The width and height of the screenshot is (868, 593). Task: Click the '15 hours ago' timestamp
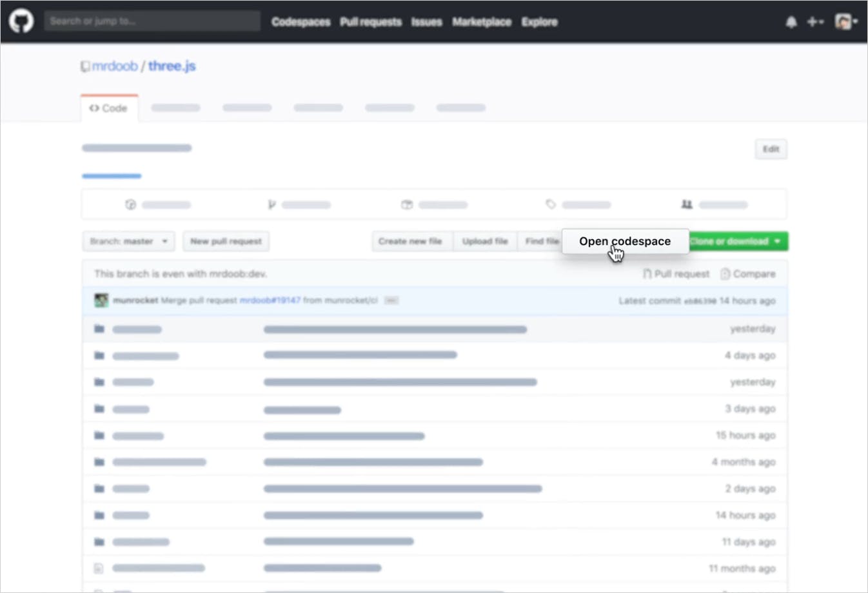tap(745, 436)
